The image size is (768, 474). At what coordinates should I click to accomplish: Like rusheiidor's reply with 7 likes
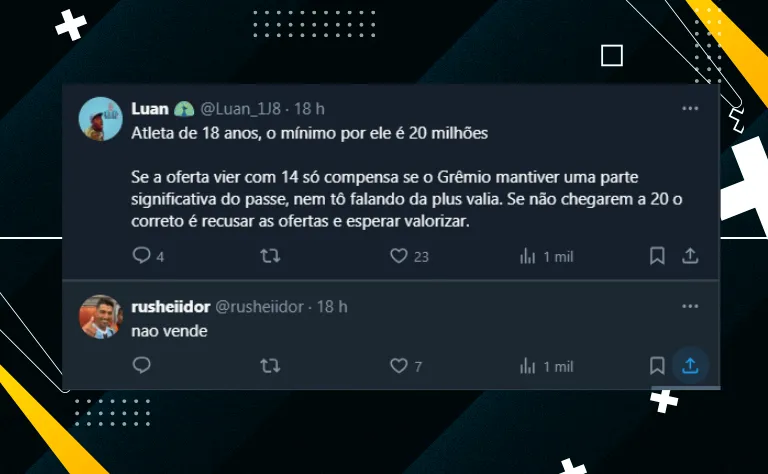coord(399,366)
